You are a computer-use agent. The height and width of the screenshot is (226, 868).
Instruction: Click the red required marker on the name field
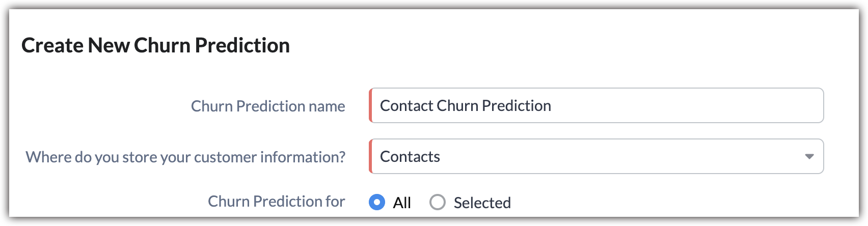[370, 105]
